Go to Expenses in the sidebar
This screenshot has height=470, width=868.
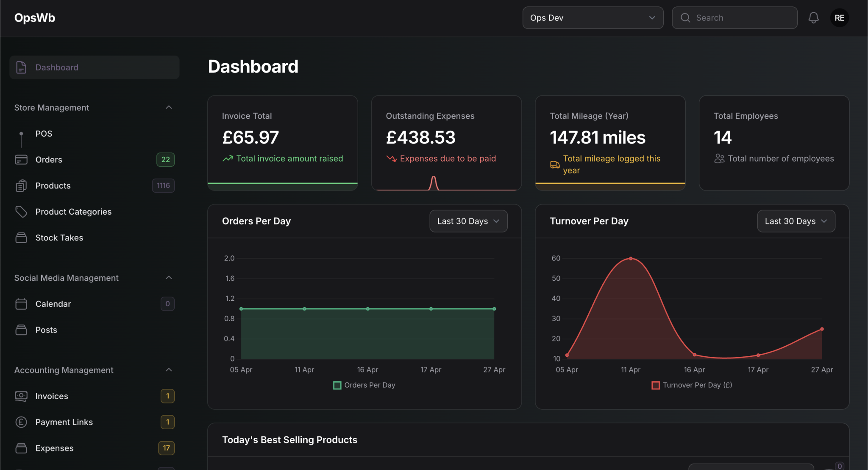point(54,448)
